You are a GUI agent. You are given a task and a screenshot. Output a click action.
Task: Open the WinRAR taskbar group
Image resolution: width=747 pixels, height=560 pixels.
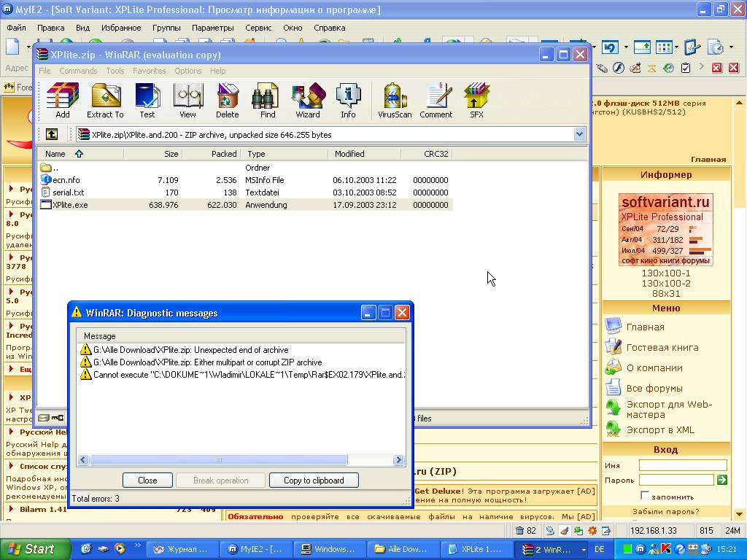(553, 549)
